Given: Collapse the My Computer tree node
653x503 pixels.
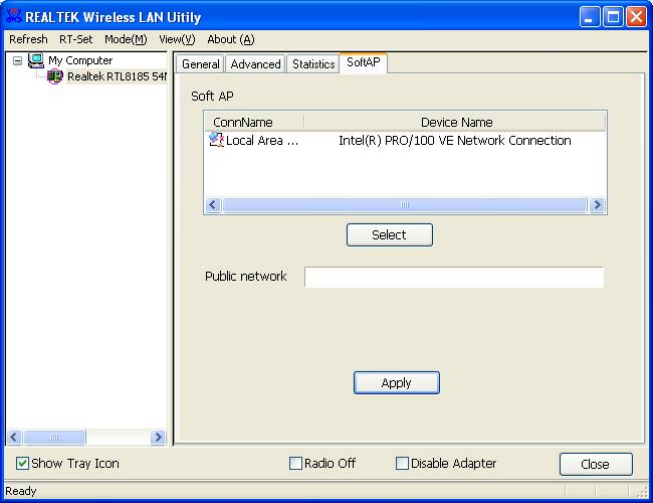Looking at the screenshot, I should pos(17,61).
